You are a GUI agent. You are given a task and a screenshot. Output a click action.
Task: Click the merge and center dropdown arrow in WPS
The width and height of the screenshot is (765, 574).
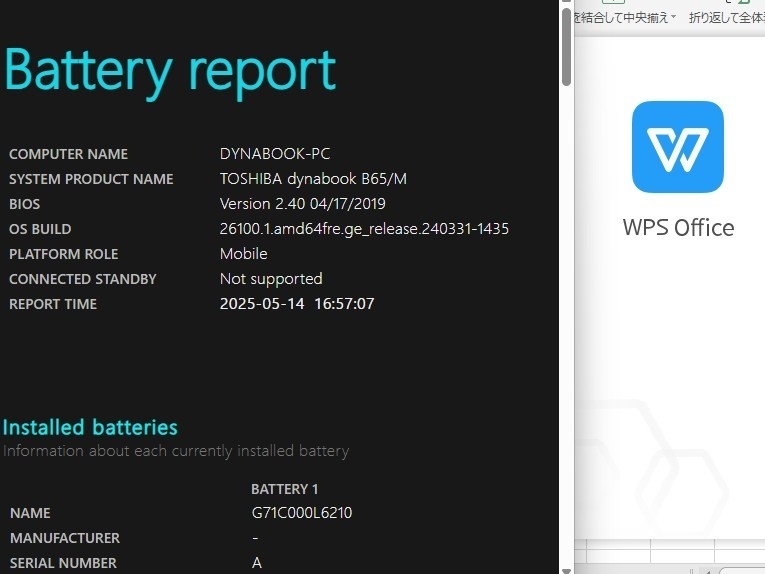[x=674, y=17]
